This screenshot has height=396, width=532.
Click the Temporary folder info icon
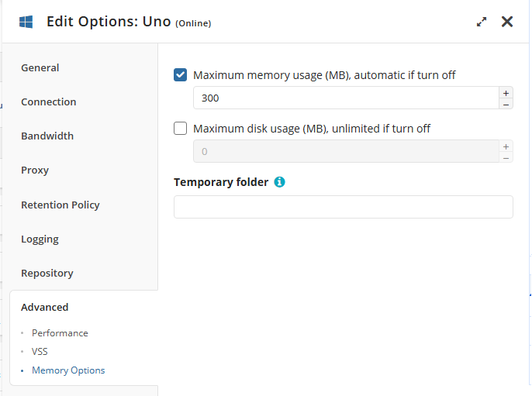coord(280,182)
